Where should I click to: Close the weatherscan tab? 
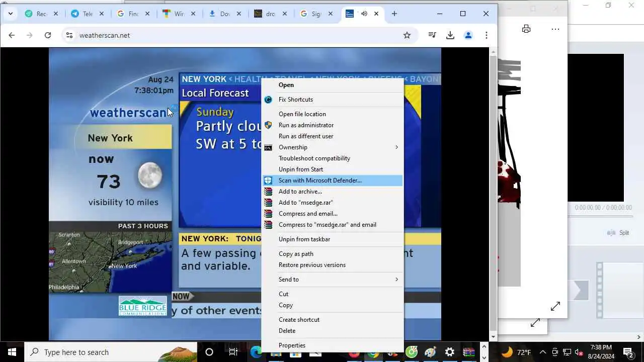coord(376,14)
